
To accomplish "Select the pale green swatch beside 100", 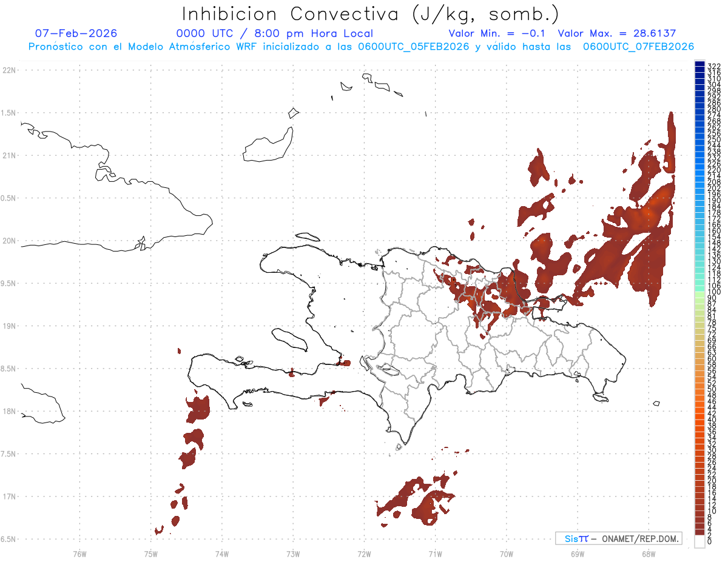I will pyautogui.click(x=699, y=293).
